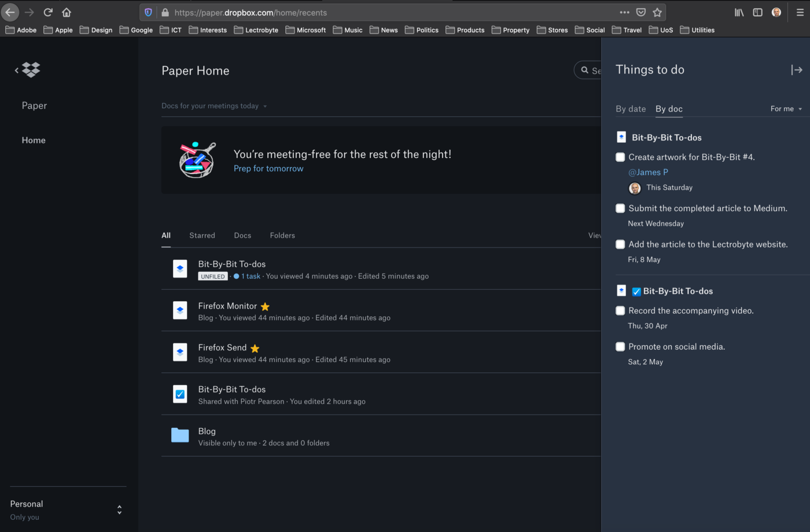Select the Starred tab
810x532 pixels.
tap(202, 235)
